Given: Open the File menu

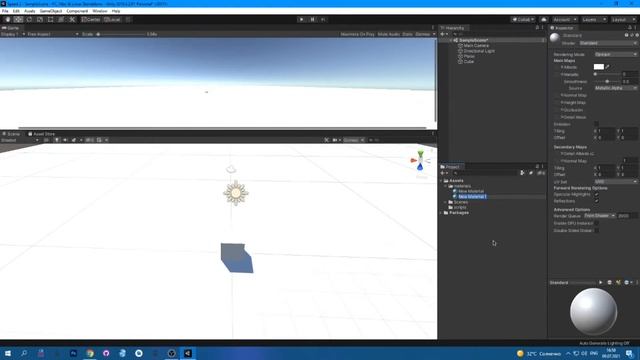Looking at the screenshot, I should tap(5, 11).
